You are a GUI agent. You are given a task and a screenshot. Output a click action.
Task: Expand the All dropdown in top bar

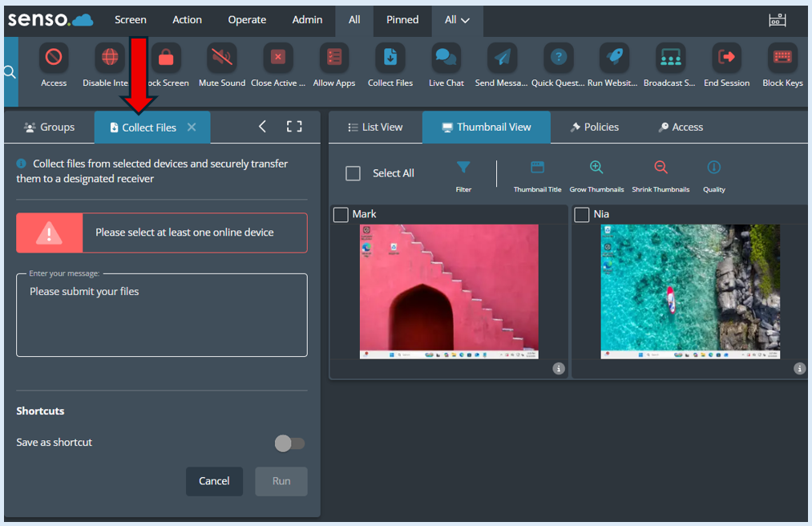[457, 20]
